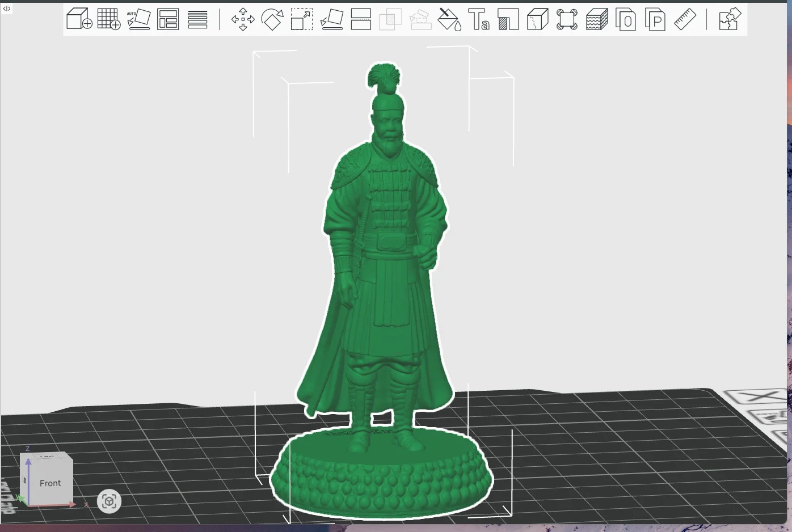The height and width of the screenshot is (532, 792).
Task: Select the Text shape tool
Action: (479, 19)
